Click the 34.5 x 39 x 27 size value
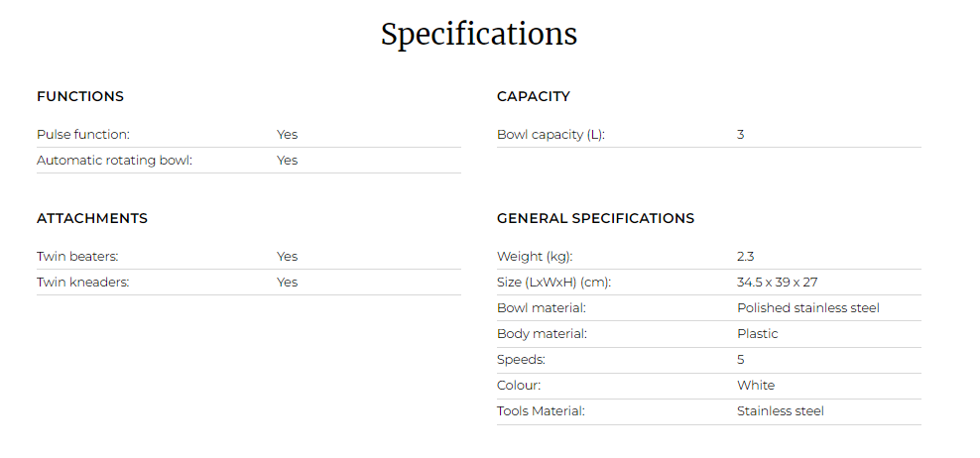The height and width of the screenshot is (458, 980). (x=777, y=282)
